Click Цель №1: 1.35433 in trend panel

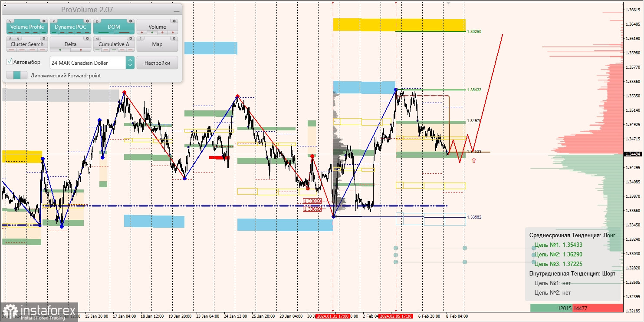click(559, 245)
